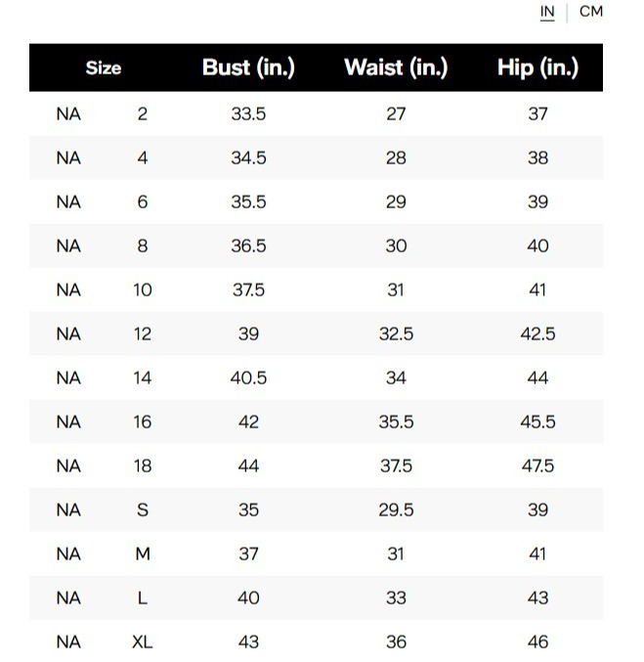The height and width of the screenshot is (662, 644).
Task: Select the size S row label
Action: point(143,510)
